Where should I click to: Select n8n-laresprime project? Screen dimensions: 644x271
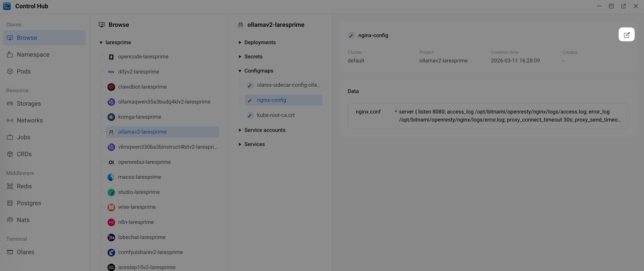(x=163, y=222)
